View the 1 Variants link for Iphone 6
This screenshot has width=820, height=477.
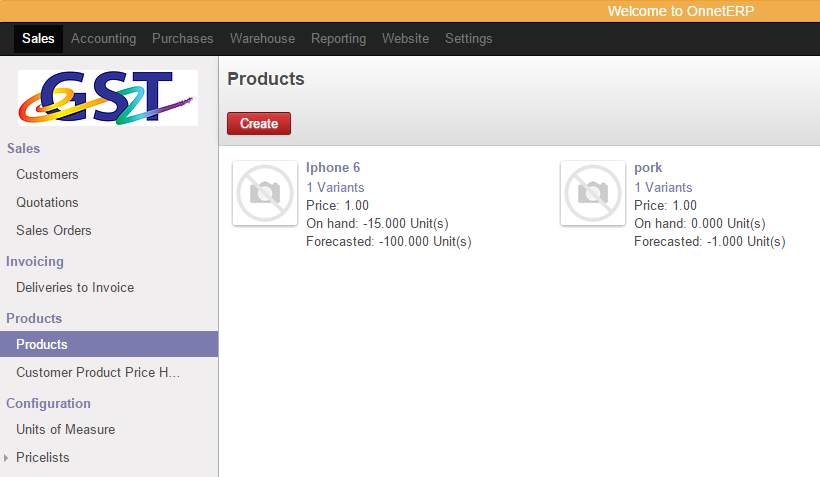click(335, 187)
